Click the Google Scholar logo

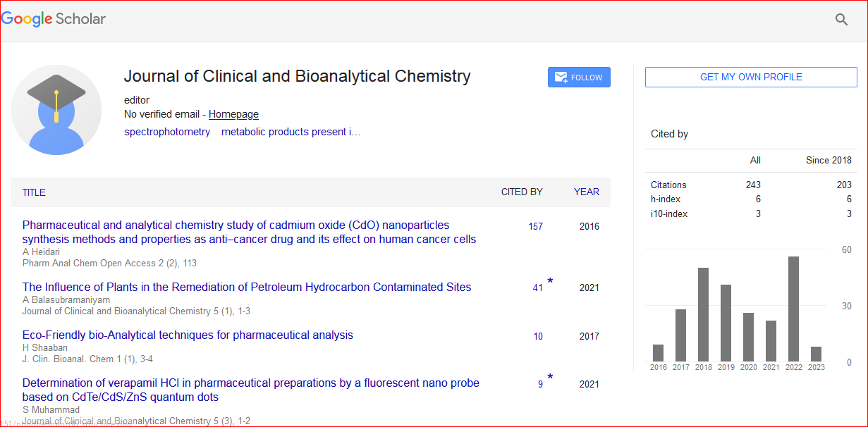54,19
